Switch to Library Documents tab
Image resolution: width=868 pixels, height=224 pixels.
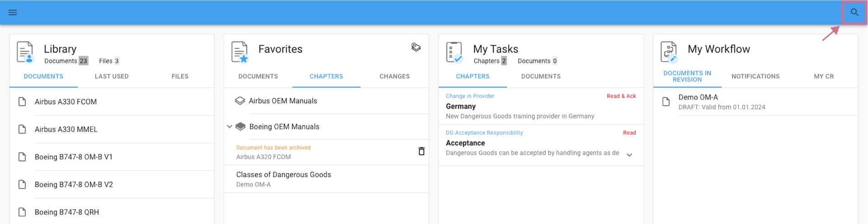[x=43, y=76]
